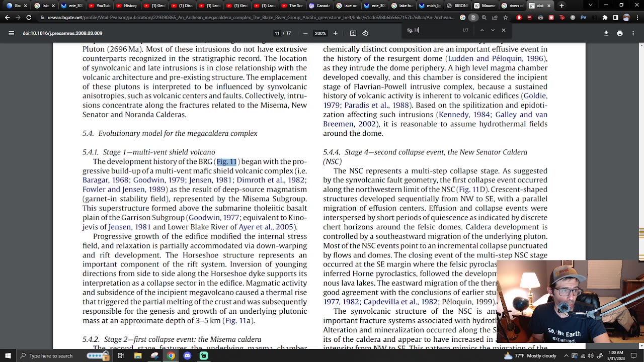Open the Chrome profile avatar
The height and width of the screenshot is (362, 644).
pyautogui.click(x=626, y=18)
